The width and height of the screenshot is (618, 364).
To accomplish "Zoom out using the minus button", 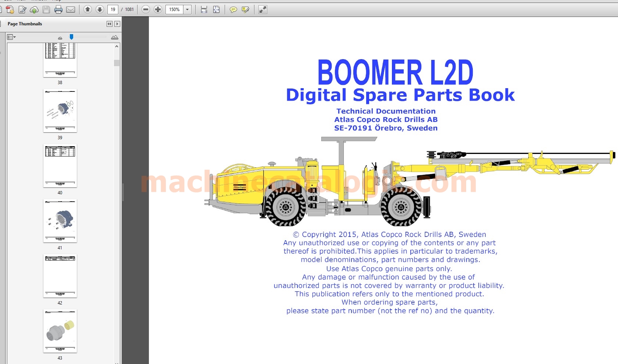I will (146, 10).
